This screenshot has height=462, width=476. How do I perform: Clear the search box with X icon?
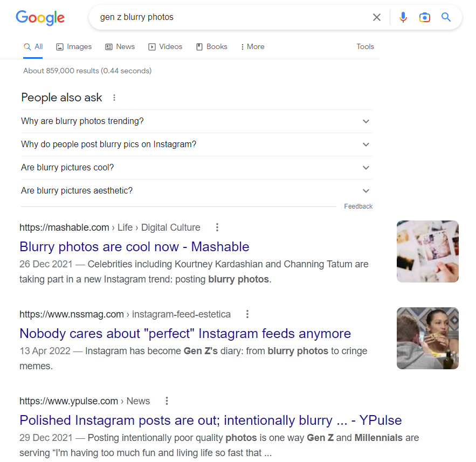[377, 17]
